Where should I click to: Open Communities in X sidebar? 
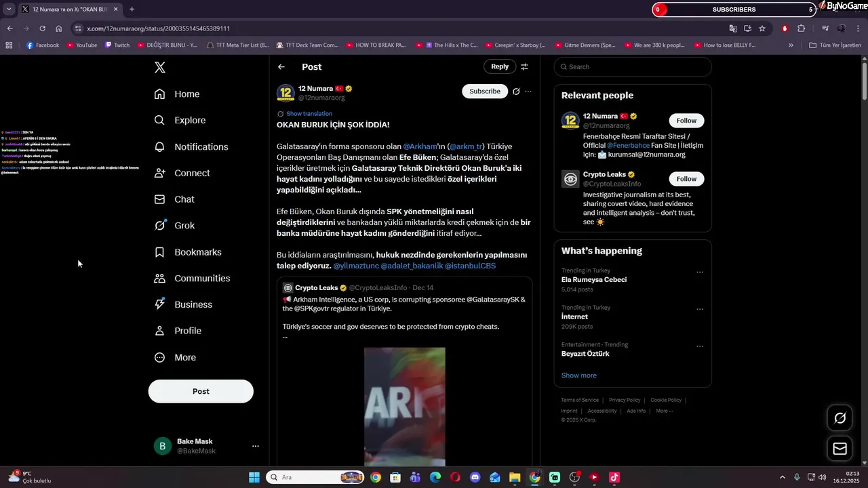point(192,279)
